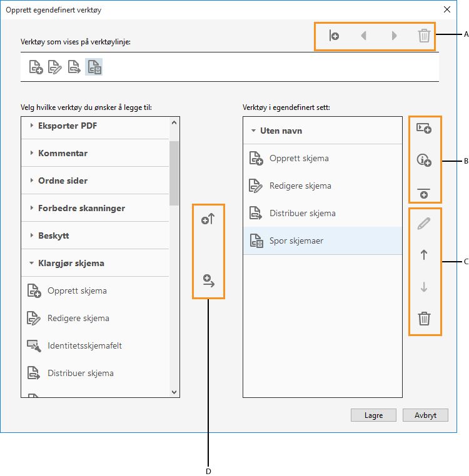Click the tool list scrollbar down arrow

(174, 392)
